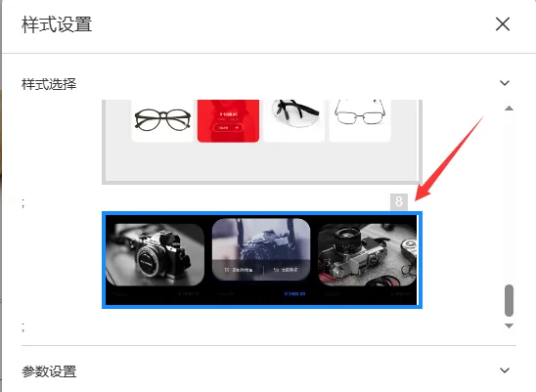Click the middle hanging camera image
This screenshot has height=392, width=536.
pyautogui.click(x=261, y=249)
